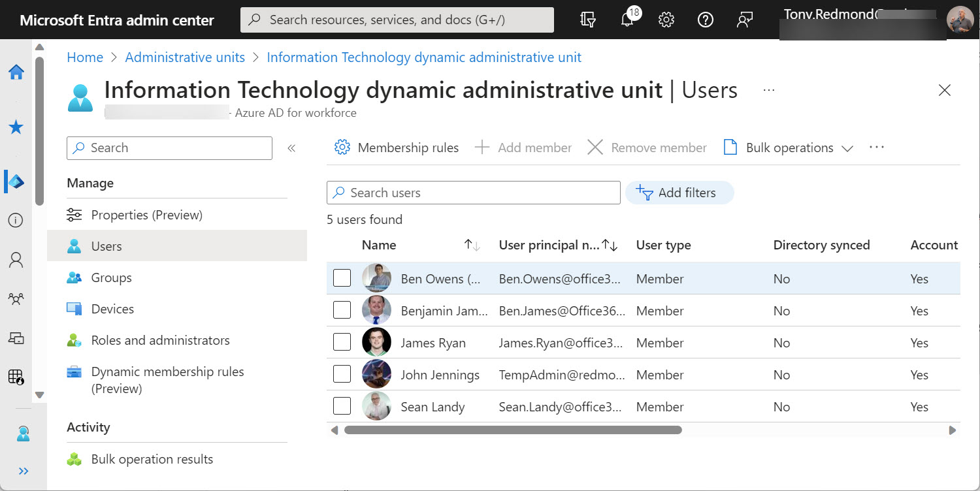Expand the left rail with double chevron

pyautogui.click(x=24, y=471)
